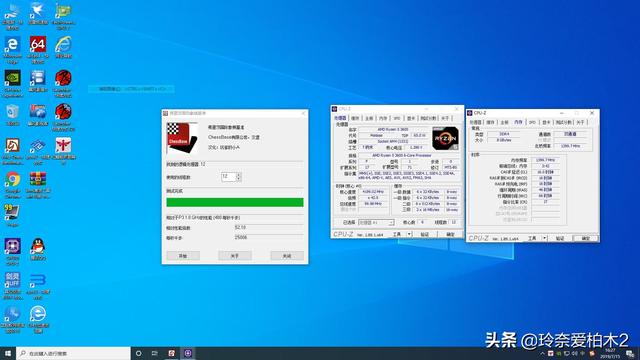Viewport: 640px width, 360px height.
Task: Select the Socket AM4 package value
Action: pyautogui.click(x=393, y=141)
